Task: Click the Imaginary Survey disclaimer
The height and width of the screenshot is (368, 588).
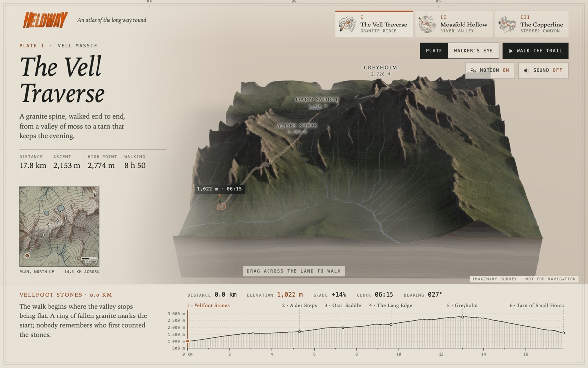Action: click(x=524, y=279)
